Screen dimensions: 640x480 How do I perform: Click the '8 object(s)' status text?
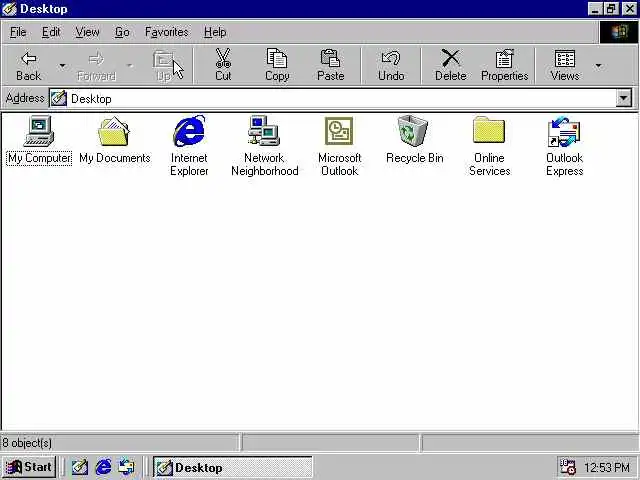[x=27, y=443]
